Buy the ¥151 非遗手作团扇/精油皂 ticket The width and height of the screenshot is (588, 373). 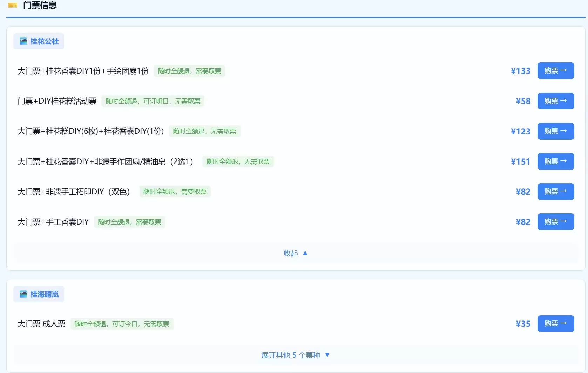[555, 161]
